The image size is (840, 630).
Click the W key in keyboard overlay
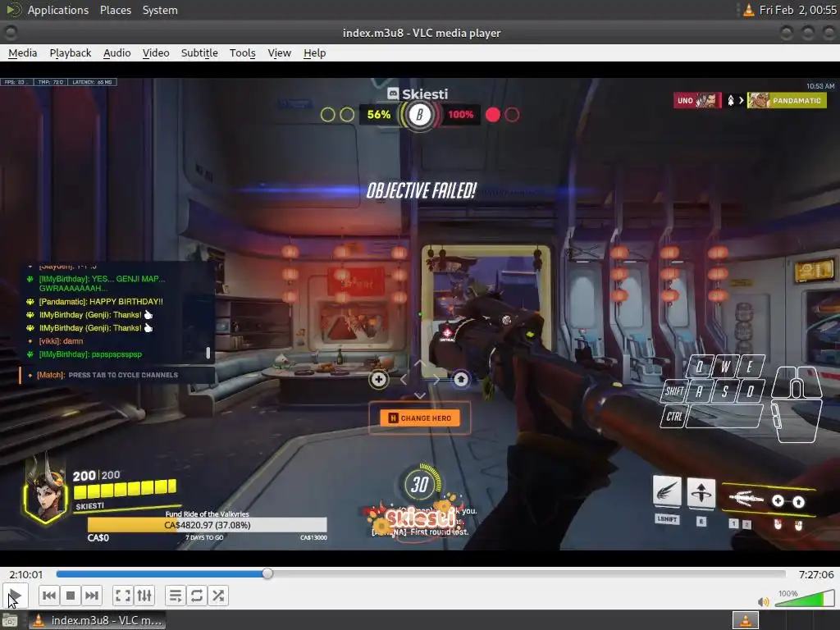(725, 367)
